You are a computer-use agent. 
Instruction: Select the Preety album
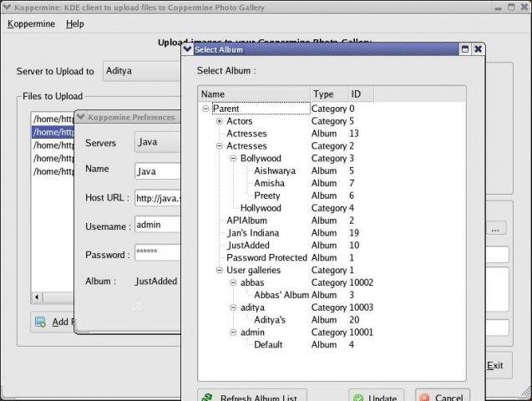click(x=267, y=195)
